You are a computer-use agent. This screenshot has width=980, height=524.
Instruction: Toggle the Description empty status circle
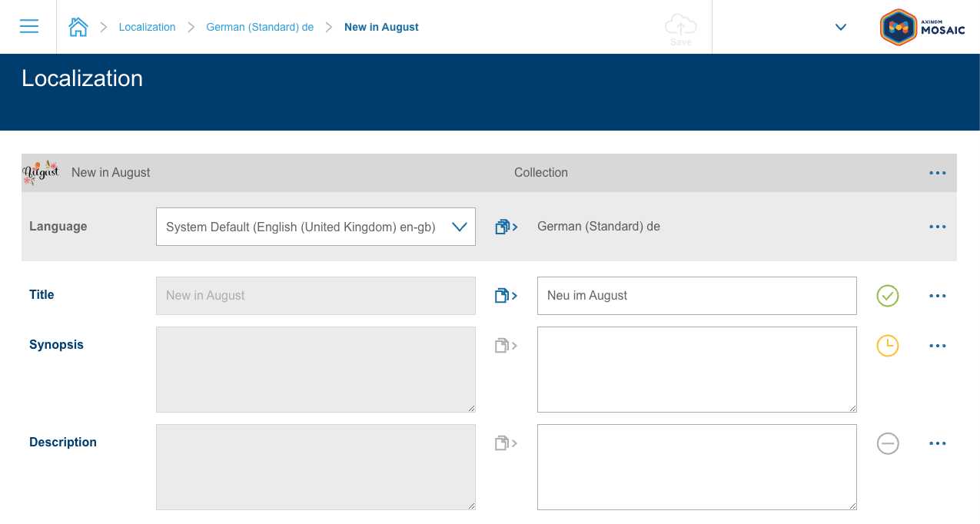pos(888,443)
